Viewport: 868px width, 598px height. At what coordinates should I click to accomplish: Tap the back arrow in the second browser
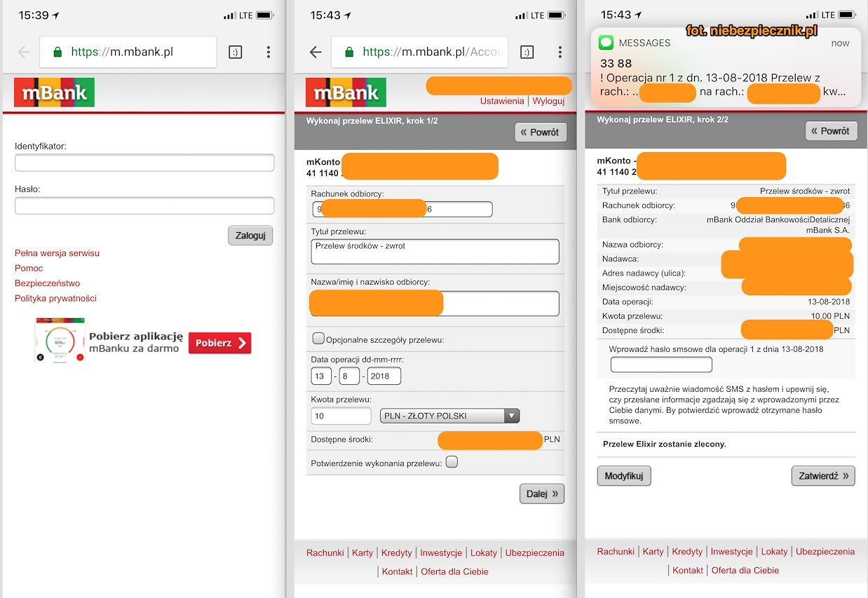316,52
